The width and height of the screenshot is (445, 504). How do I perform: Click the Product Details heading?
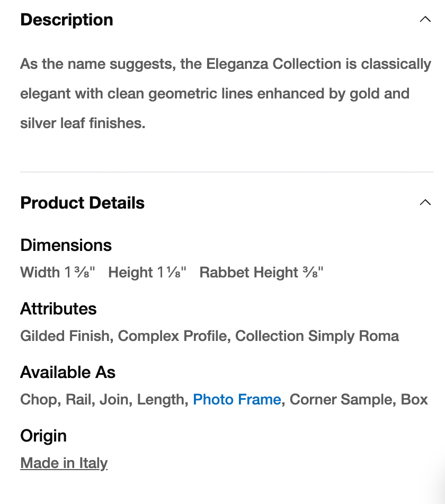click(82, 203)
